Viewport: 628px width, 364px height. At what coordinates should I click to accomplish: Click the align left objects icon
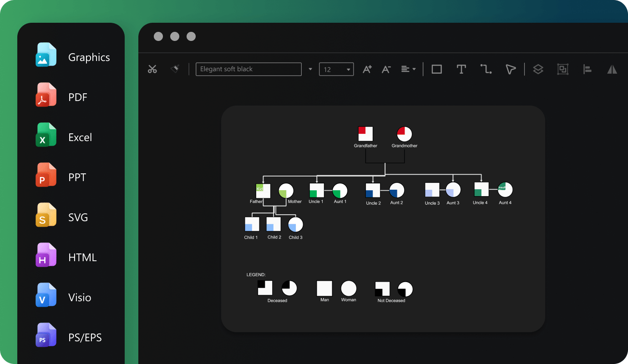click(x=587, y=69)
